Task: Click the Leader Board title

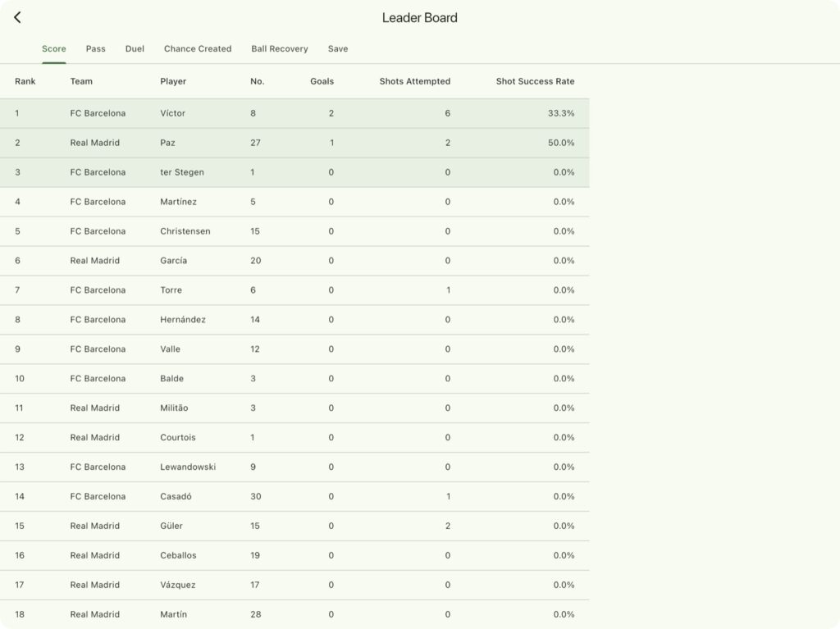Action: coord(419,16)
